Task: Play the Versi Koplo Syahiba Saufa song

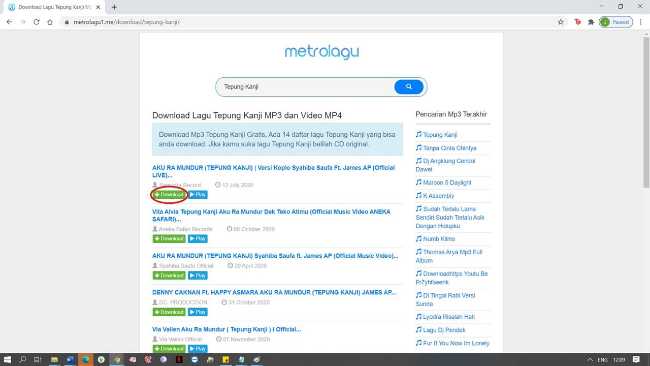Action: [198, 195]
